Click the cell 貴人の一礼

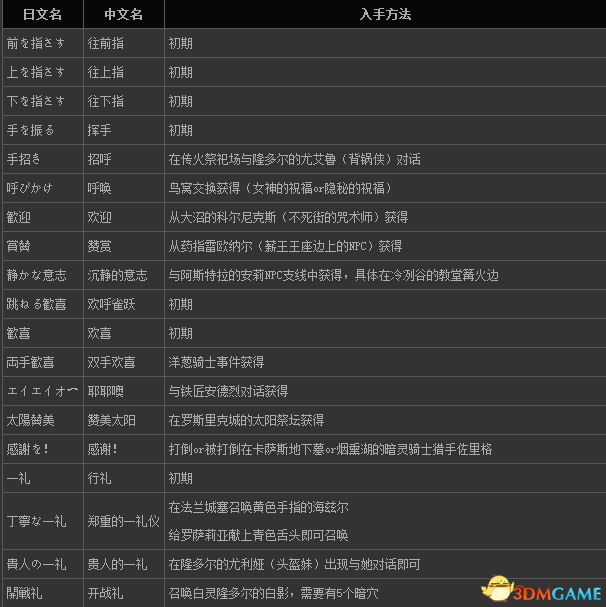(43, 564)
